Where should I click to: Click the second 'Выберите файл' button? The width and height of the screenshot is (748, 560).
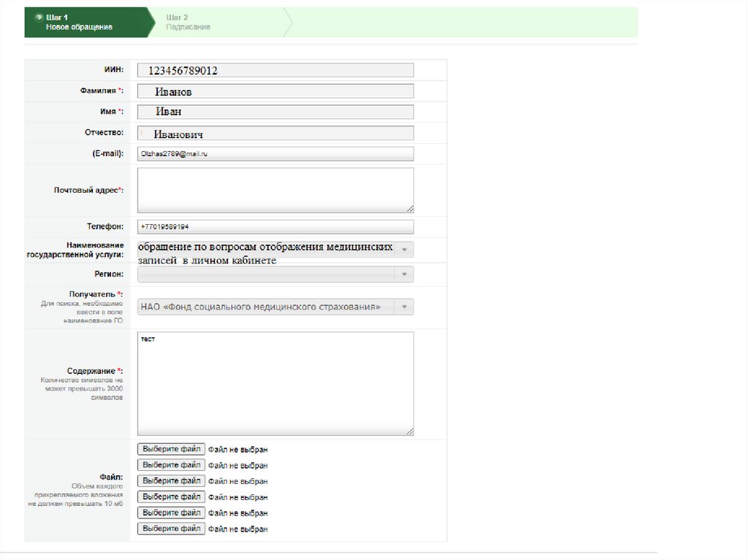(x=171, y=464)
